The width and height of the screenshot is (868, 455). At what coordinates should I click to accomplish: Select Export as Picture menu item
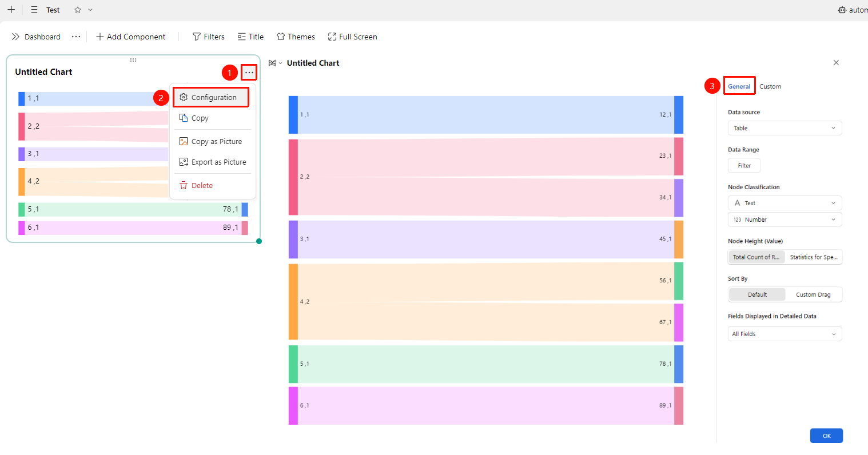pos(213,162)
